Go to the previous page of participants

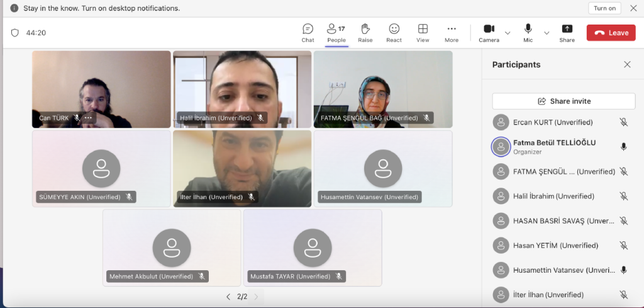click(x=228, y=297)
